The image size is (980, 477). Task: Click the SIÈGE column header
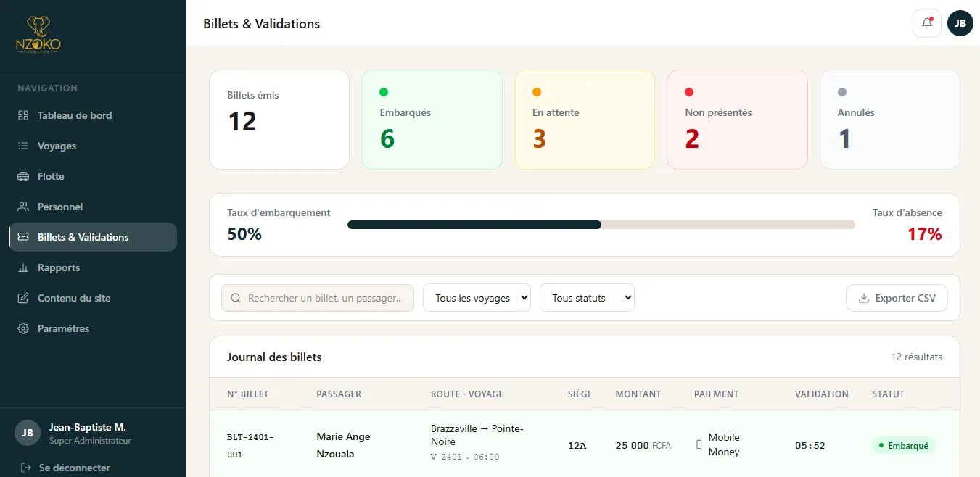(580, 394)
